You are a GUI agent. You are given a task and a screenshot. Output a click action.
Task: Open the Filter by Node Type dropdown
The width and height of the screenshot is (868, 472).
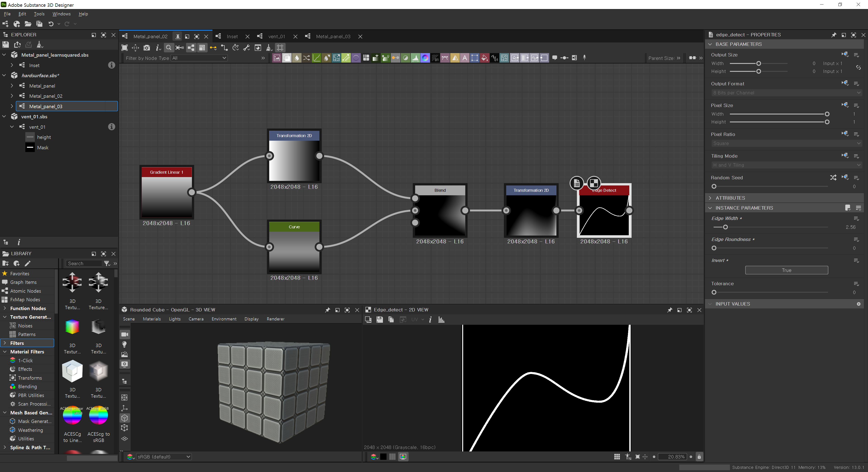pos(199,58)
